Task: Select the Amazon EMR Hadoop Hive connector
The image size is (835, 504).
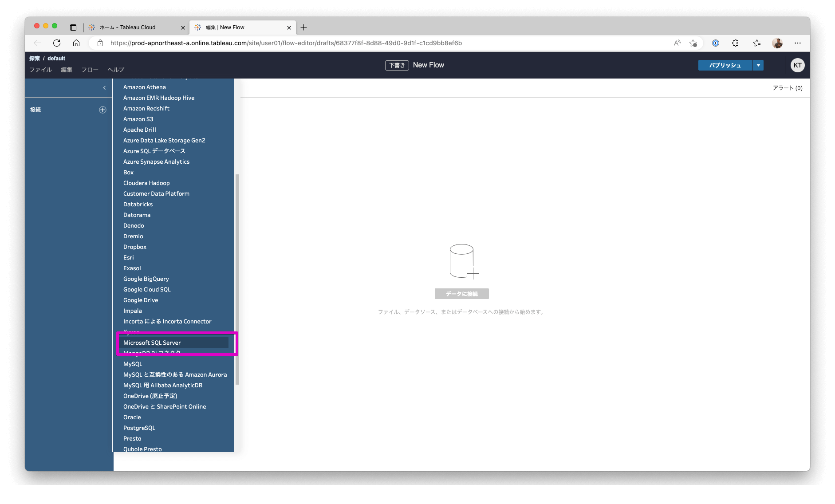Action: tap(173, 98)
